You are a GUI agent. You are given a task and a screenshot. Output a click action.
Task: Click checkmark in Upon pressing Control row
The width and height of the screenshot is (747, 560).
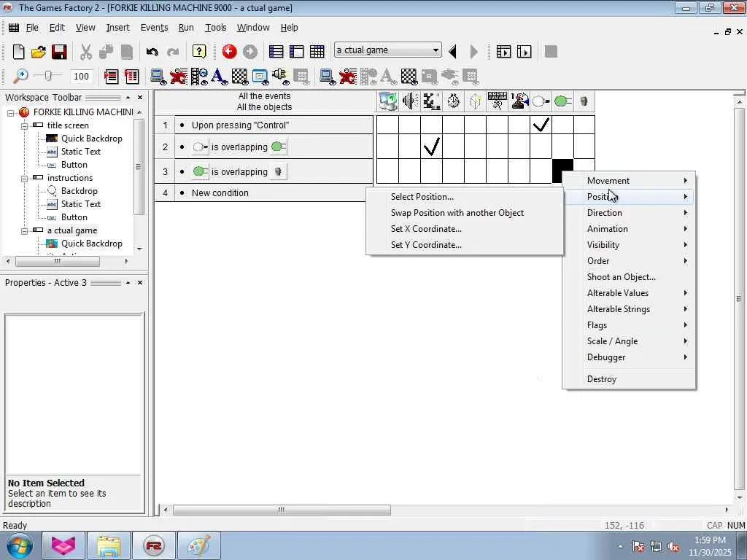point(541,125)
